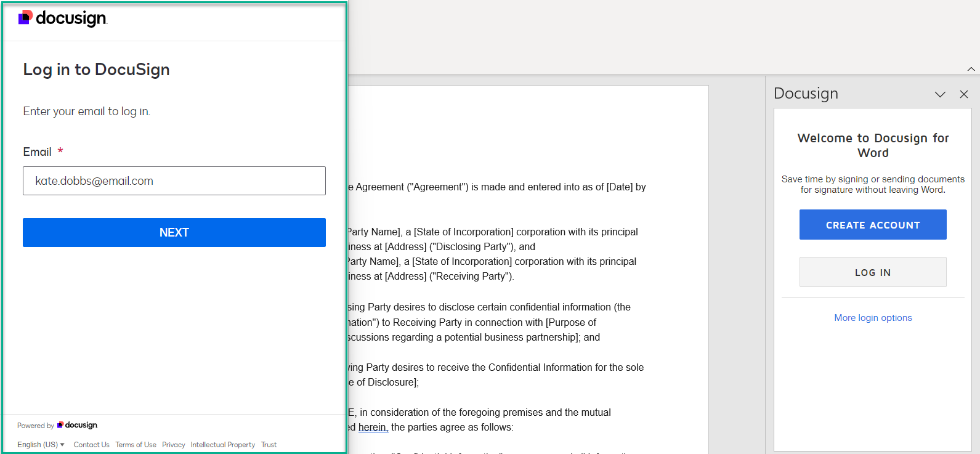Open the Intellectual Property link
The image size is (980, 454).
222,445
